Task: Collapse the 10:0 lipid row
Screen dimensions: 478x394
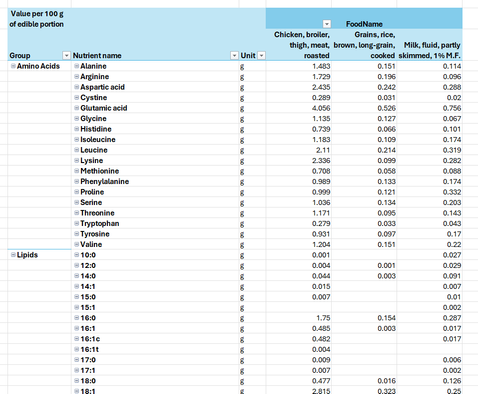Action: coord(77,255)
